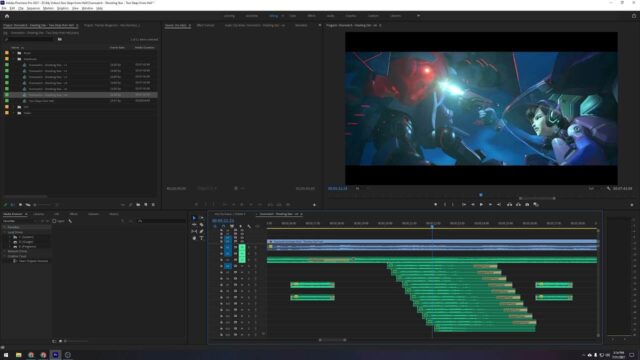Show workspace overflow chevron menu
640x360 pixels.
(x=418, y=16)
